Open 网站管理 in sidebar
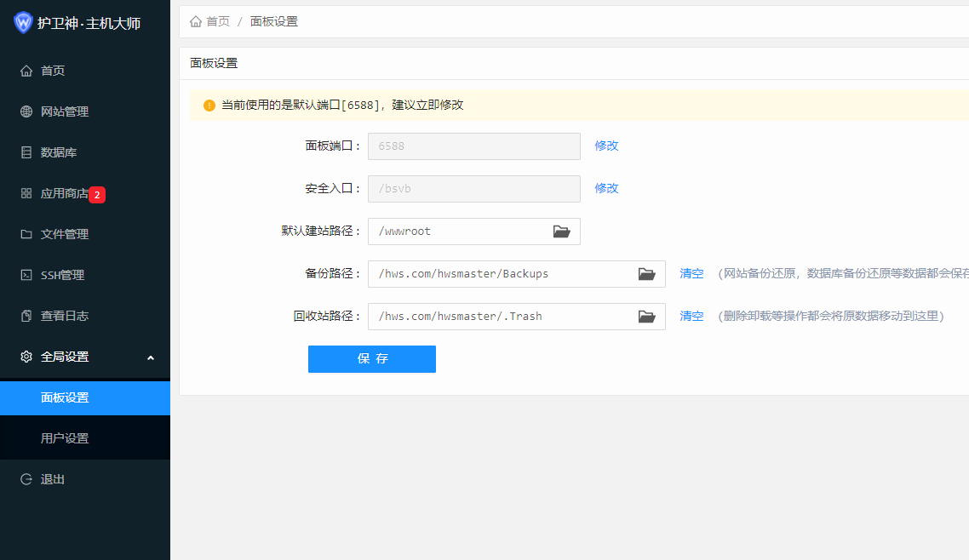 point(65,111)
